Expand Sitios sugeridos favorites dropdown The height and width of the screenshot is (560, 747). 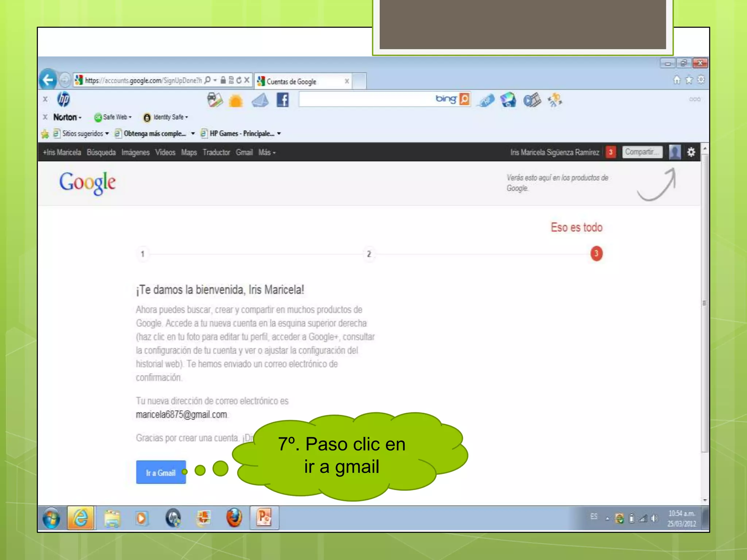pos(107,134)
